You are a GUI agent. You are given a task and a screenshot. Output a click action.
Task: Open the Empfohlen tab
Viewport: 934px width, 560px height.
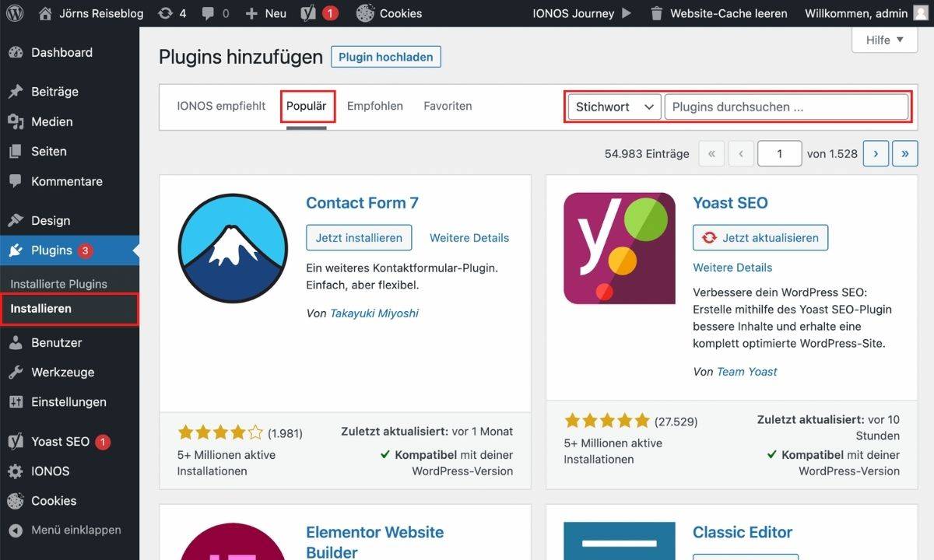tap(375, 106)
